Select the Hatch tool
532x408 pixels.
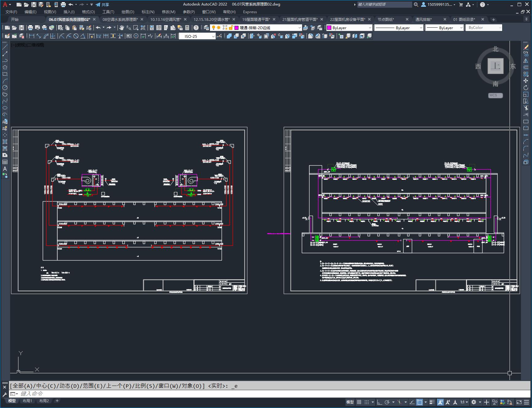click(x=5, y=142)
